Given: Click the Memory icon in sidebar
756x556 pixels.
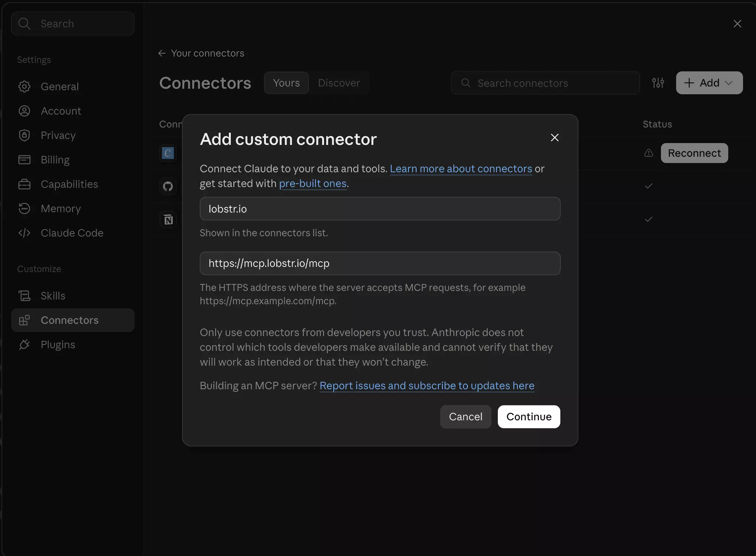Looking at the screenshot, I should click(24, 208).
